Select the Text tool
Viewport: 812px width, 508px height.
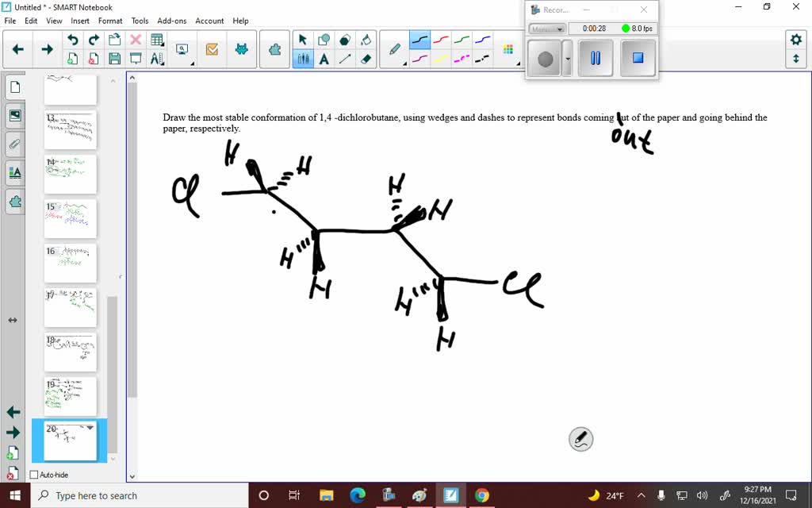point(324,57)
